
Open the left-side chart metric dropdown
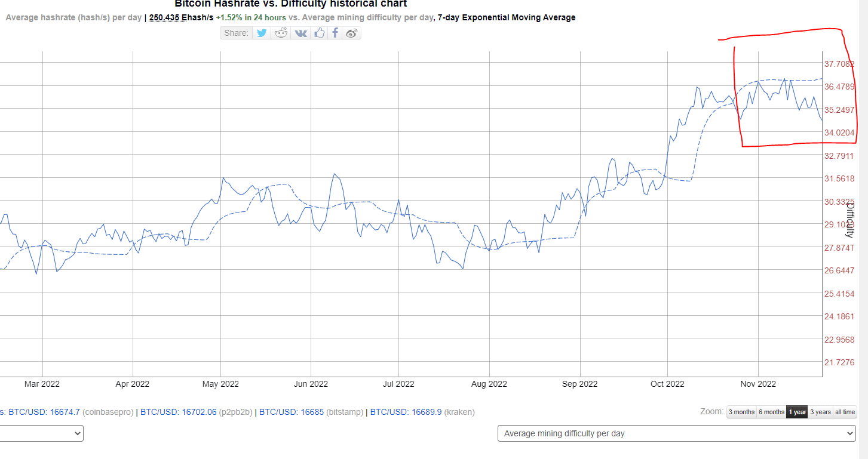[x=41, y=433]
